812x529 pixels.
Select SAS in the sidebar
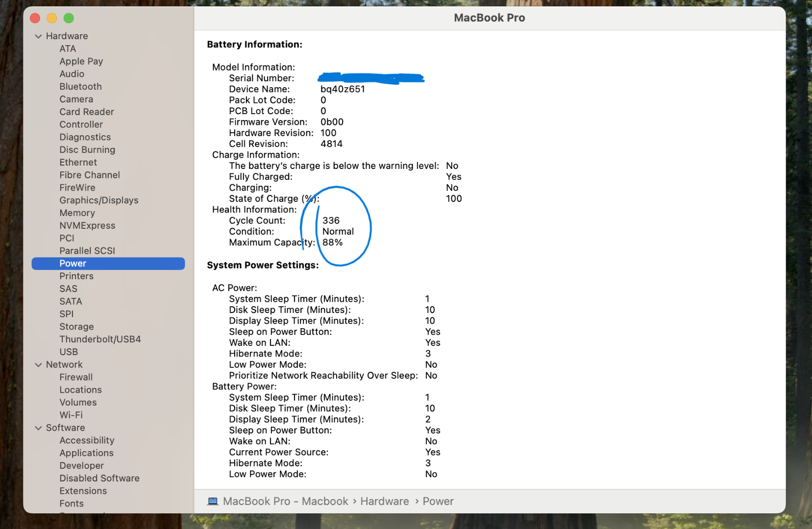tap(69, 289)
